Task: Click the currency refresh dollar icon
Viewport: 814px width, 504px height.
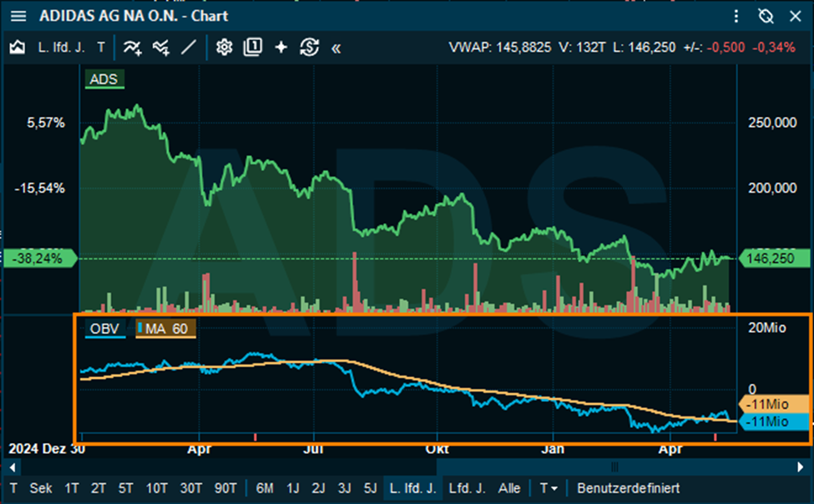Action: (x=310, y=48)
